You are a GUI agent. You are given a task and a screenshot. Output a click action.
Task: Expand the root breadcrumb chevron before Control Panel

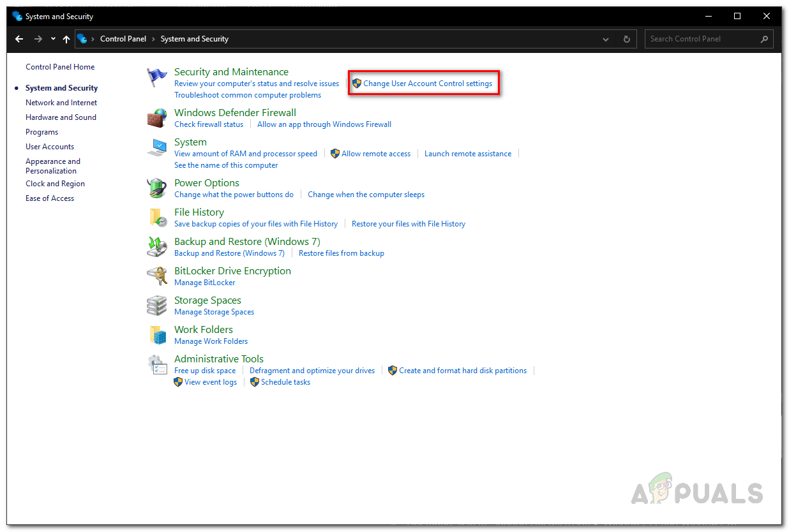tap(93, 39)
